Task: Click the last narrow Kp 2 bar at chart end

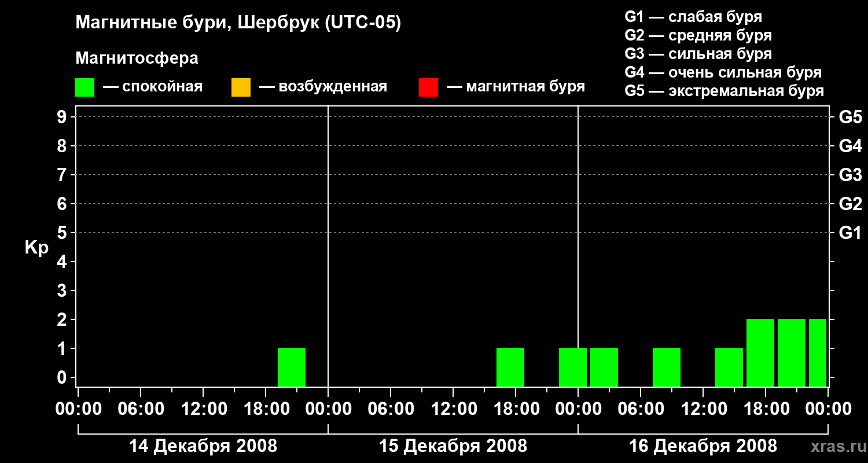Action: 818,352
